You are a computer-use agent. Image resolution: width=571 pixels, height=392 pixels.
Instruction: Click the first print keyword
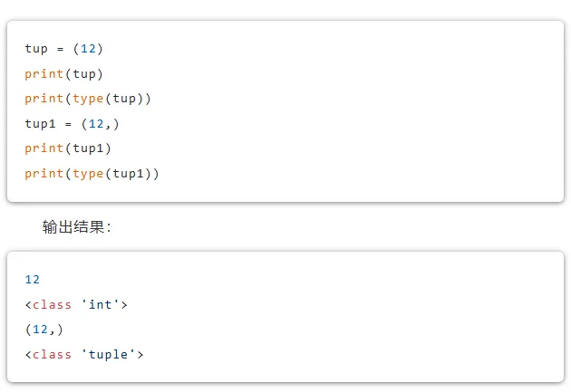44,74
